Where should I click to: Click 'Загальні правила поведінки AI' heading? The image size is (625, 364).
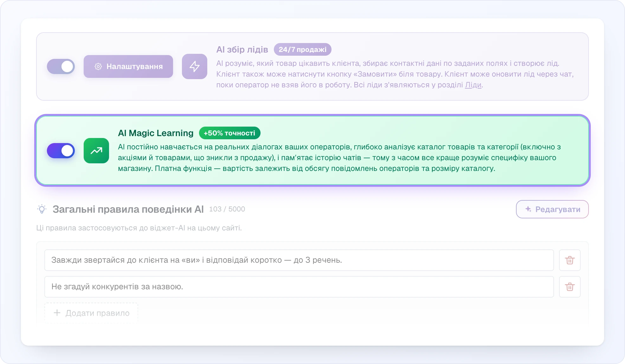tap(128, 209)
